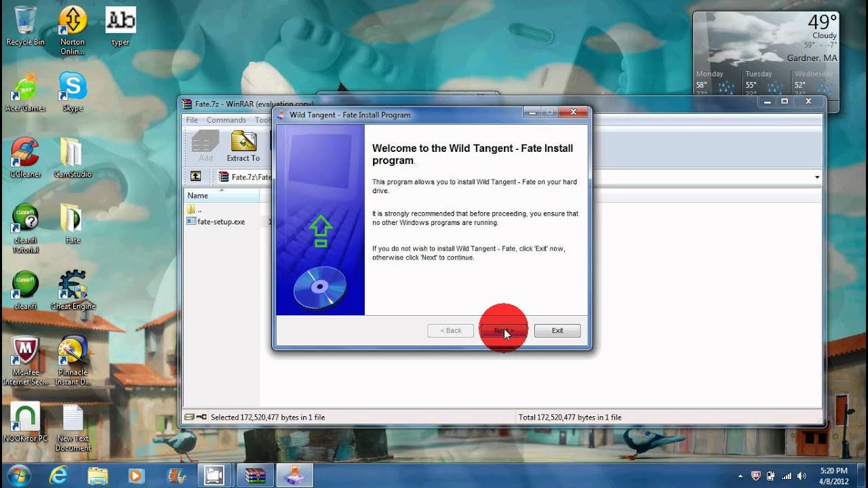
Task: Click the drive/key icon in WinRAR status bar
Action: point(195,418)
